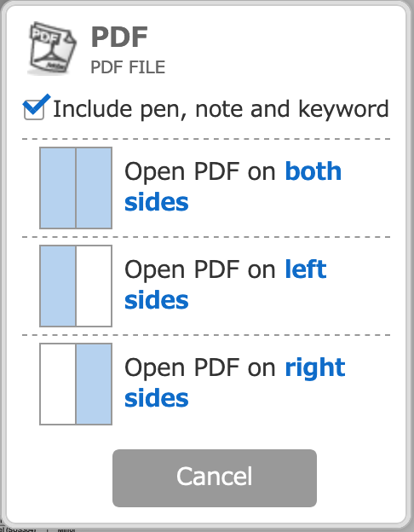Click 'sides' beneath the left option
This screenshot has height=532, width=414.
point(156,300)
